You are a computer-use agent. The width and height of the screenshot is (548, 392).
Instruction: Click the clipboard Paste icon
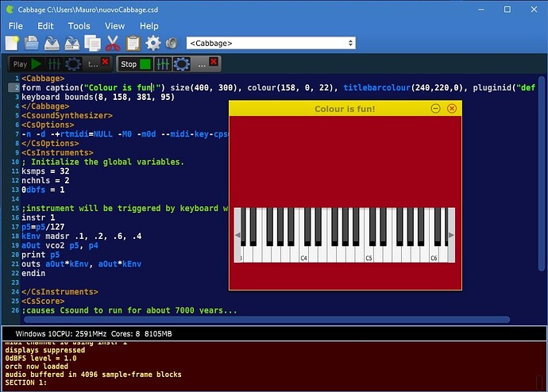[x=132, y=43]
